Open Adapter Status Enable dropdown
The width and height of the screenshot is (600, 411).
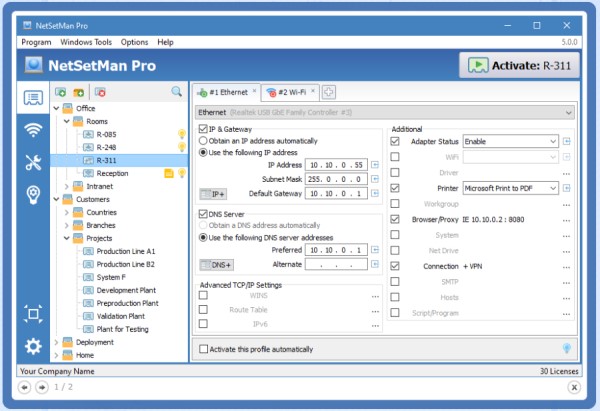[x=510, y=142]
